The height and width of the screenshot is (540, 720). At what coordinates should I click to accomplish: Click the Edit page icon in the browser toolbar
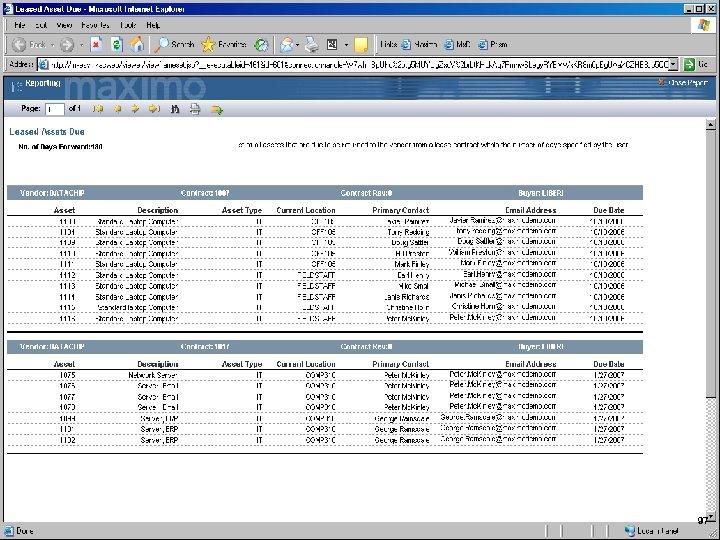pos(332,45)
